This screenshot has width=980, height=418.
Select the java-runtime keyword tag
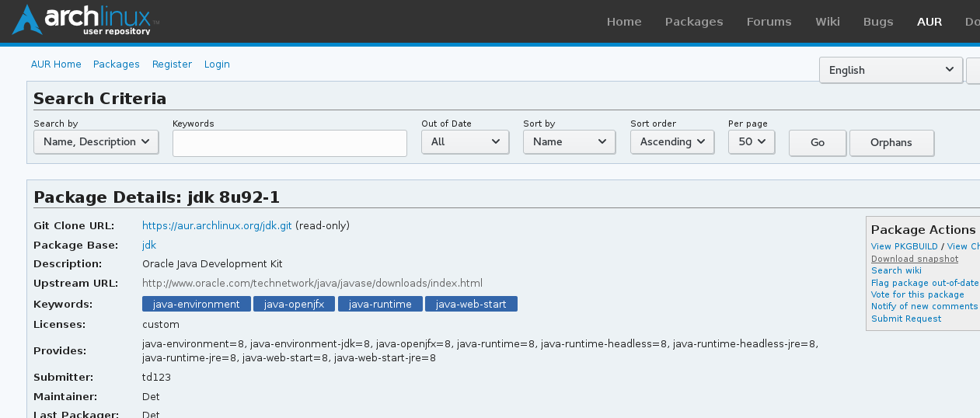click(380, 304)
